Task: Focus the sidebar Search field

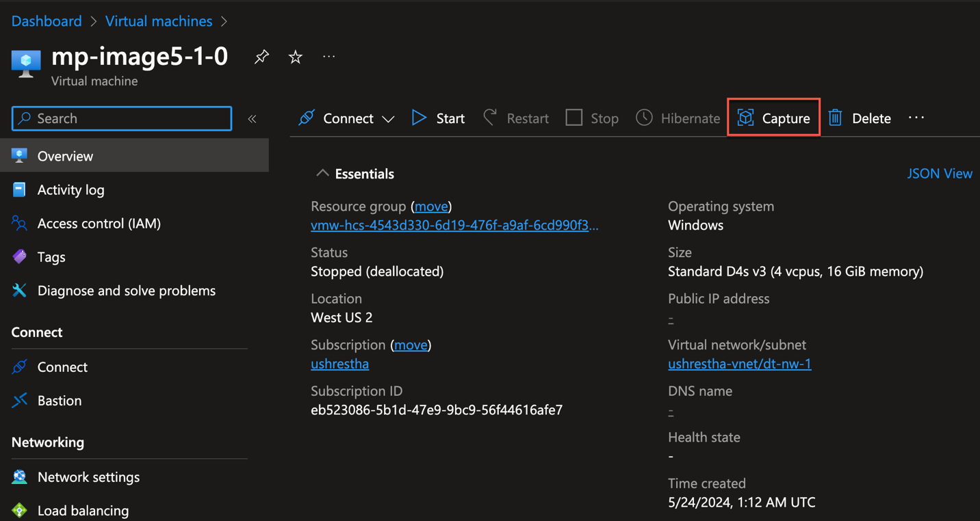Action: tap(122, 118)
